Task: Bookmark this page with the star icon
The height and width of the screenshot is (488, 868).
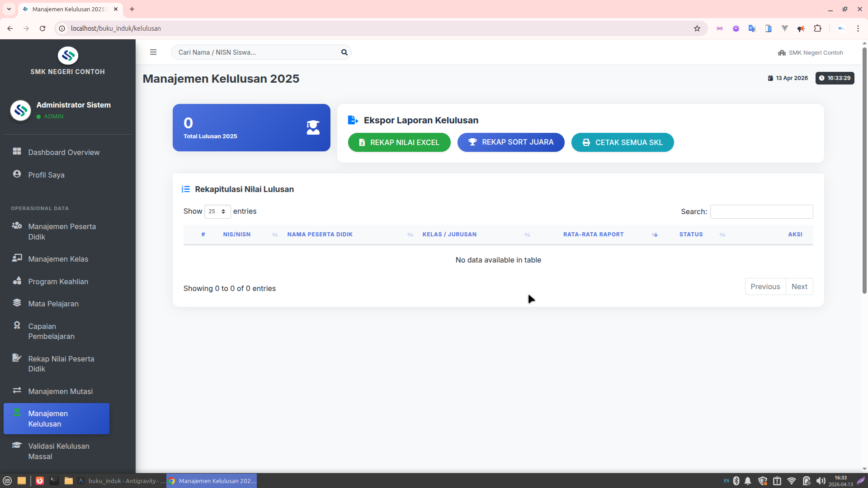Action: (x=697, y=28)
